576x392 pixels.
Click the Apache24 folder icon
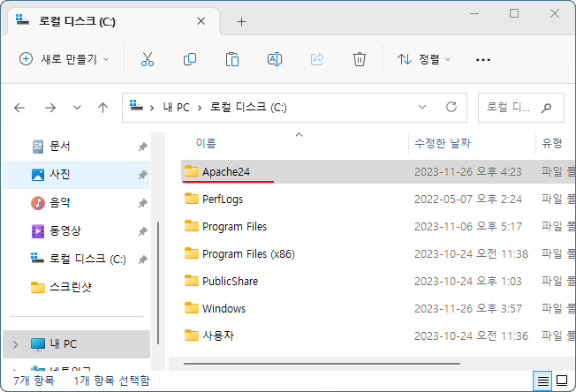point(192,171)
